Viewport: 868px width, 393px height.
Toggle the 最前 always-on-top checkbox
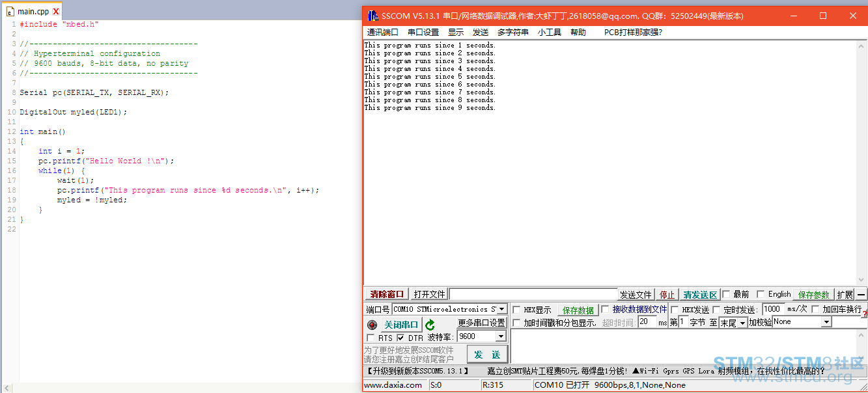(726, 294)
